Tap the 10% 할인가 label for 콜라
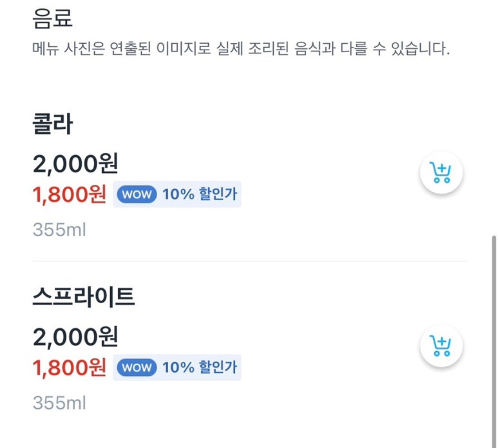 [199, 194]
